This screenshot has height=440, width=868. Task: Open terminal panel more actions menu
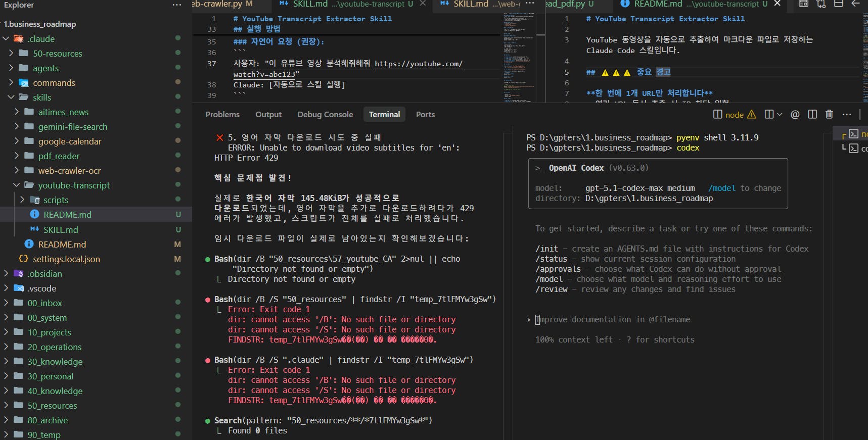[847, 115]
